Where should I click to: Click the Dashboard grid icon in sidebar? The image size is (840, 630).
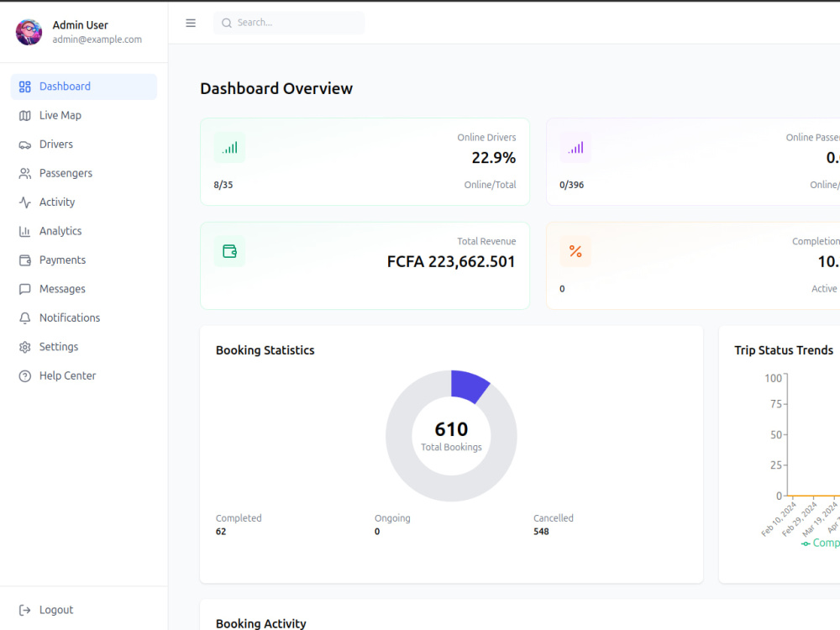coord(24,87)
